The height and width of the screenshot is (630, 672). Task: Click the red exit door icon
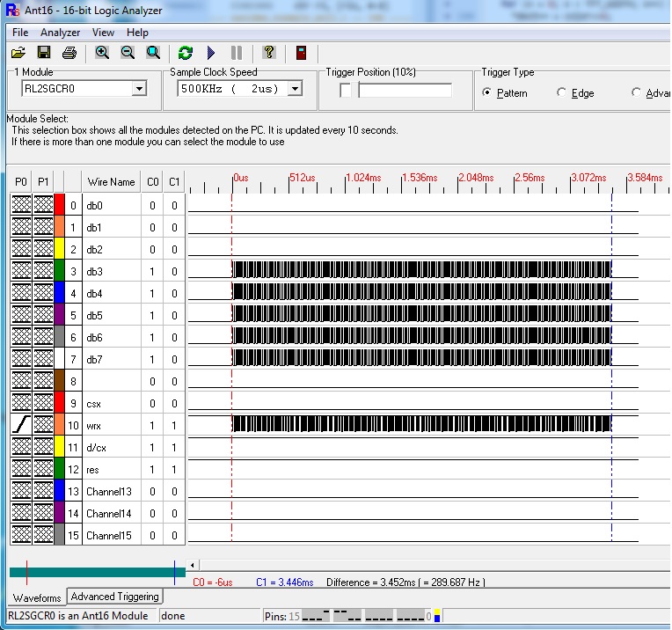tap(301, 53)
